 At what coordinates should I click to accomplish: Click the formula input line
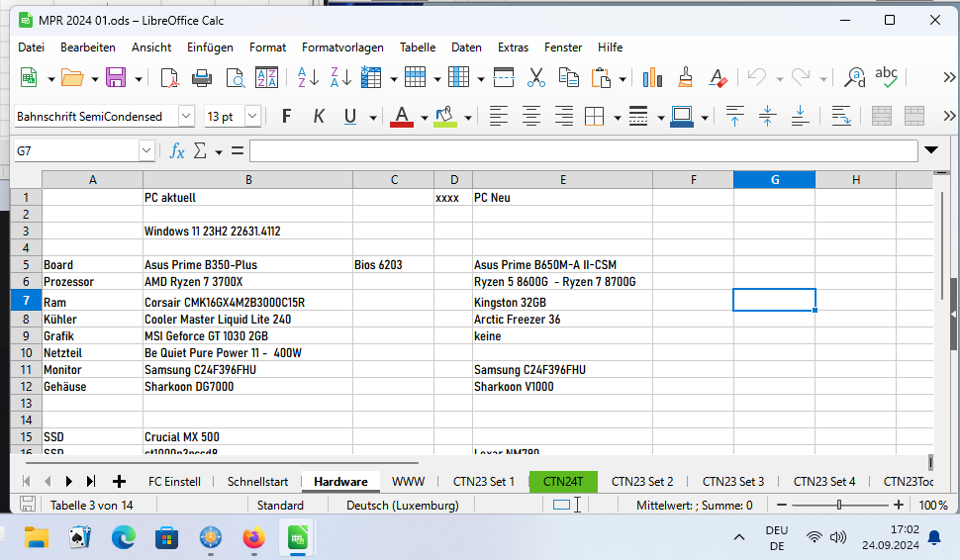point(584,150)
